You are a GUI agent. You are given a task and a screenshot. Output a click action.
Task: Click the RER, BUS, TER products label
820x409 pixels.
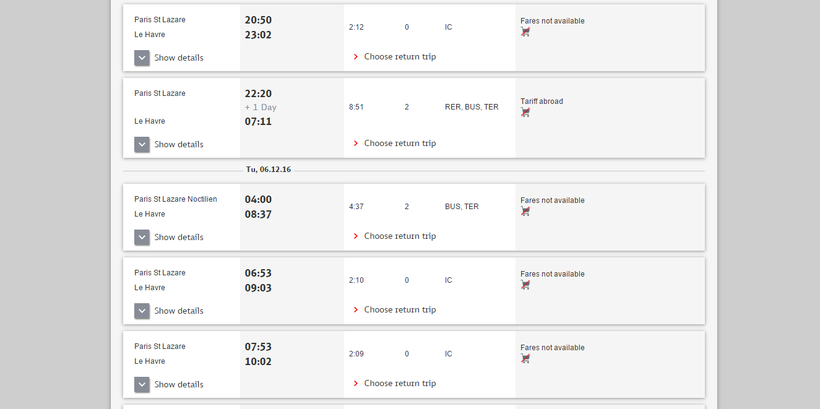[471, 107]
